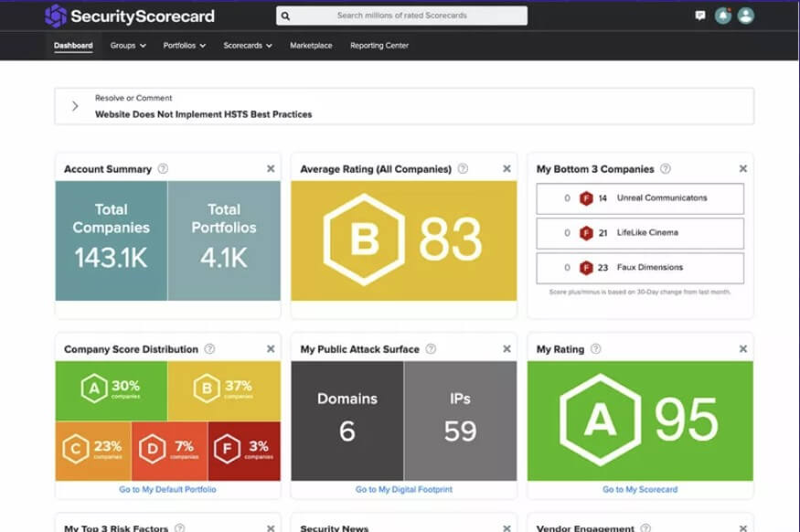This screenshot has width=800, height=532.
Task: Go to the Marketplace tab
Action: click(311, 46)
